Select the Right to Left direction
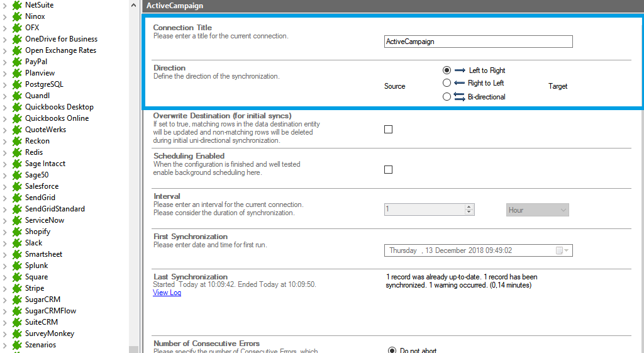 (447, 83)
